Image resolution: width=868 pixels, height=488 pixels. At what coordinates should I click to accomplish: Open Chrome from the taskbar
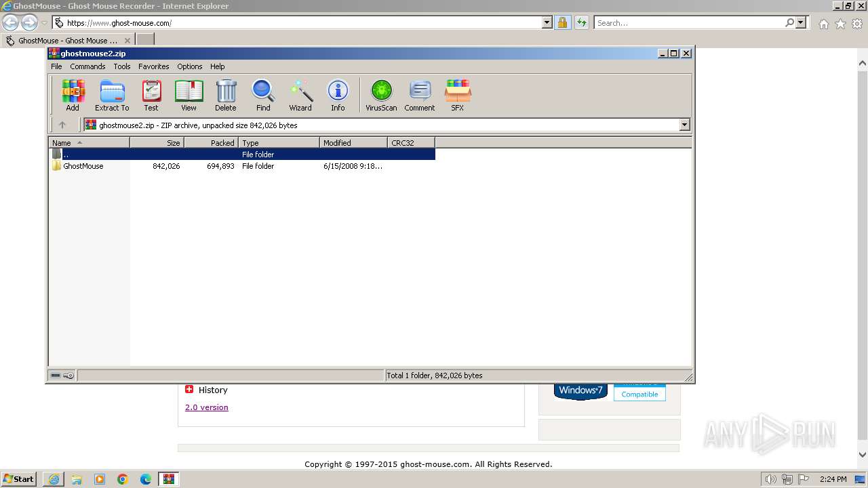[123, 479]
